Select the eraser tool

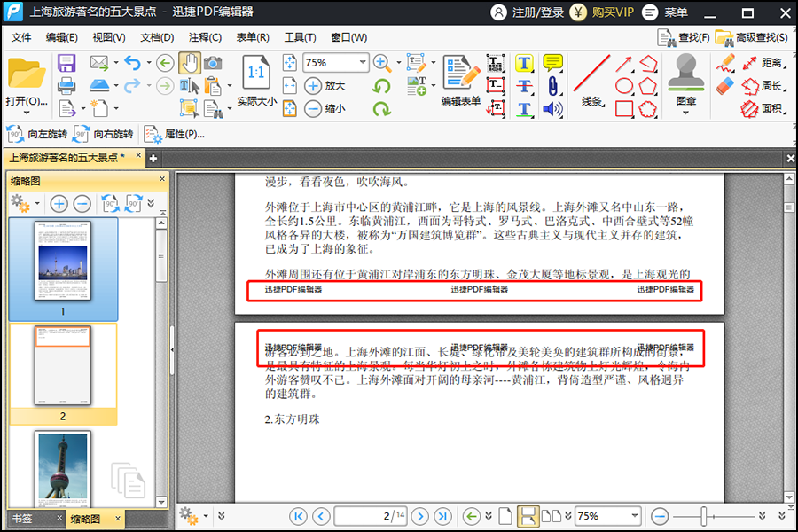click(725, 85)
